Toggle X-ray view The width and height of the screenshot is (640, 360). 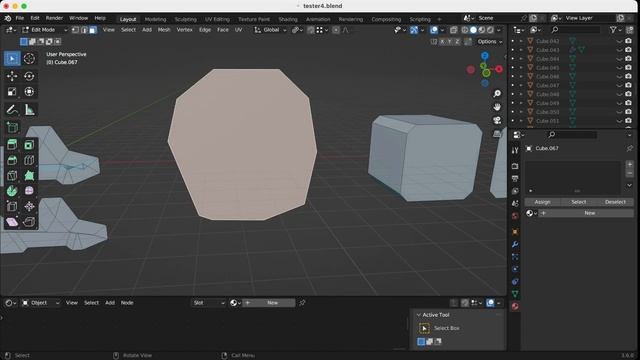tap(453, 30)
